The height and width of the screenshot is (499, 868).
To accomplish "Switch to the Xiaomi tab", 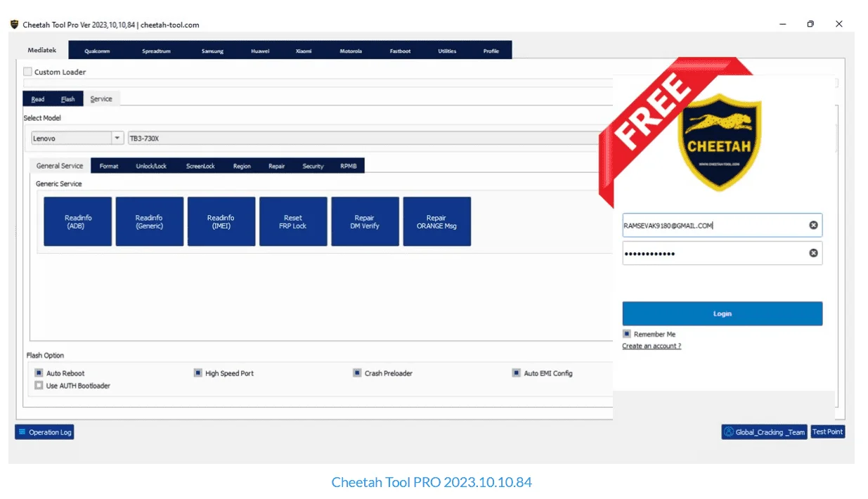I will click(304, 51).
